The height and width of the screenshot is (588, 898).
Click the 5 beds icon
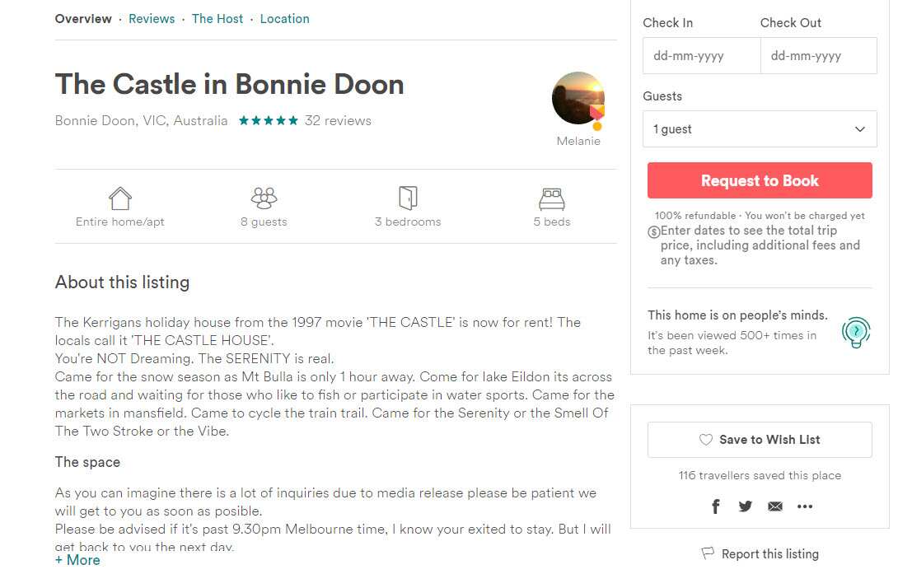[x=551, y=198]
